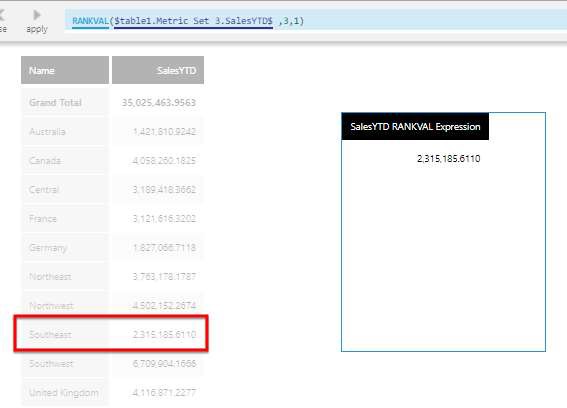567x408 pixels.
Task: Click the RANKVAL function name in formula
Action: 90,21
